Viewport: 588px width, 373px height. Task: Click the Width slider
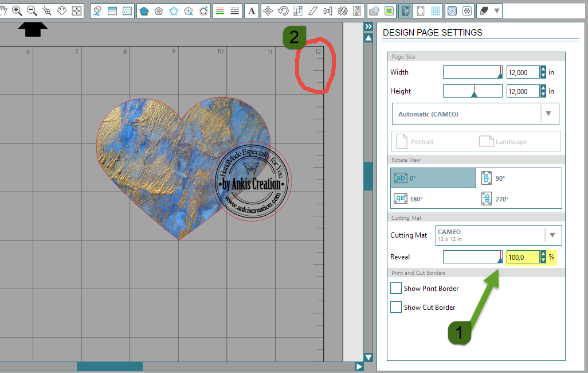point(472,72)
